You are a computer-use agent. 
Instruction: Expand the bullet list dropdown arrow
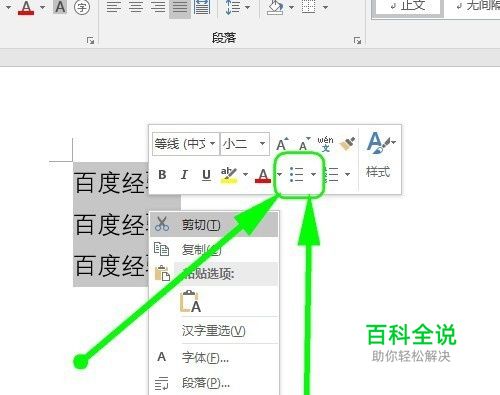click(313, 174)
